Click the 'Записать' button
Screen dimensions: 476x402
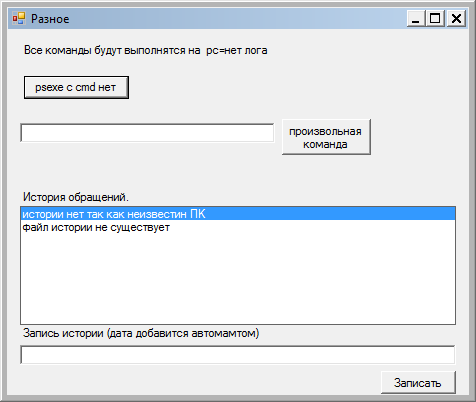418,383
